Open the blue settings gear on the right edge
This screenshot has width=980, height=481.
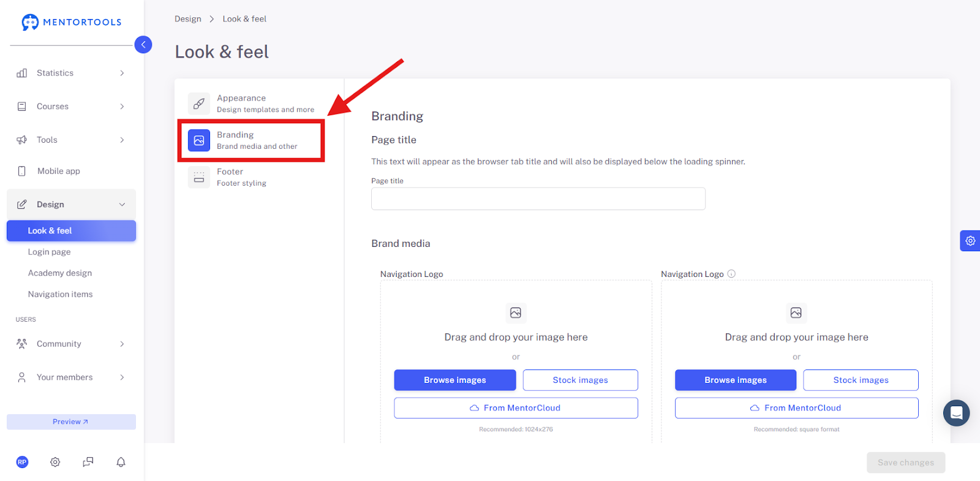point(970,241)
